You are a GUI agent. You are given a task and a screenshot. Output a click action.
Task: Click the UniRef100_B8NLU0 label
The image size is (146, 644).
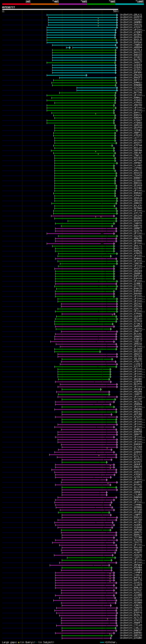(131, 588)
